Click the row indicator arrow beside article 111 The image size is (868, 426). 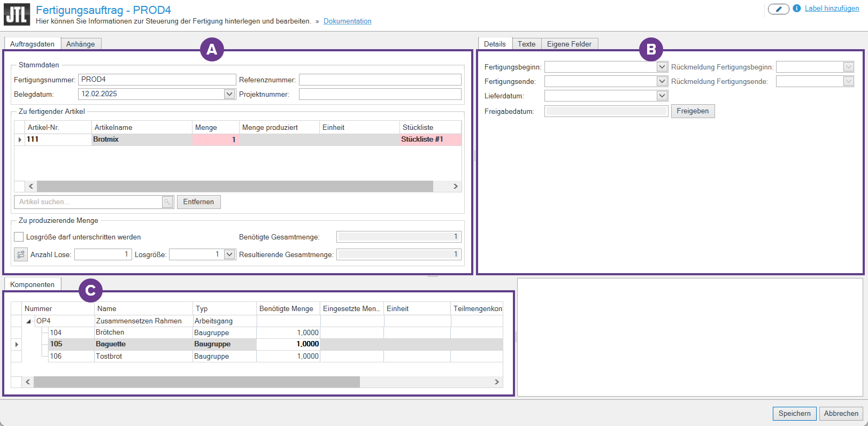pos(20,140)
